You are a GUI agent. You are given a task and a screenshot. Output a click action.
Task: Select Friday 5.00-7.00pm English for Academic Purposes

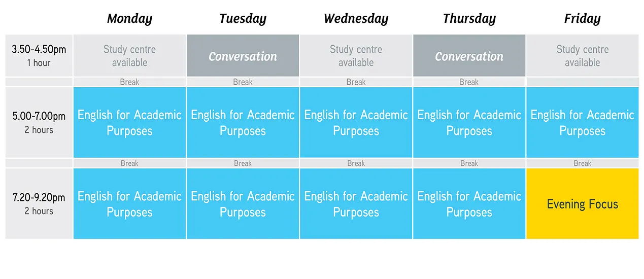coord(582,123)
